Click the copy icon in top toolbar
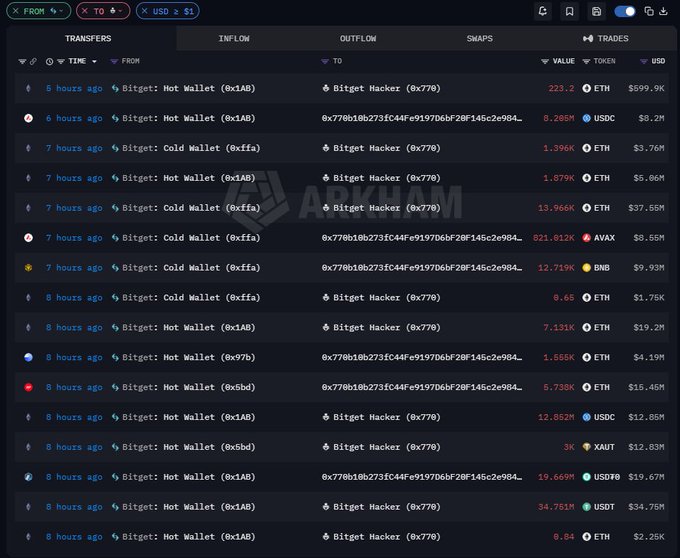The height and width of the screenshot is (558, 680). point(649,11)
